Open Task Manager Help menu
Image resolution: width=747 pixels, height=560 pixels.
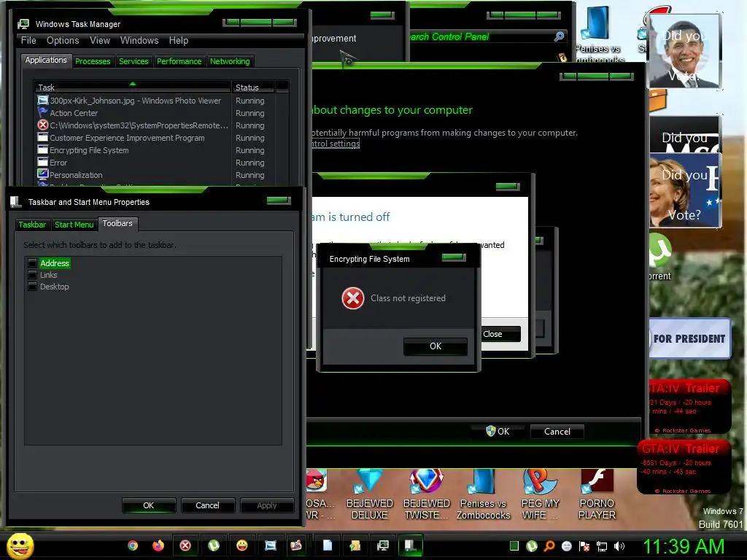179,41
